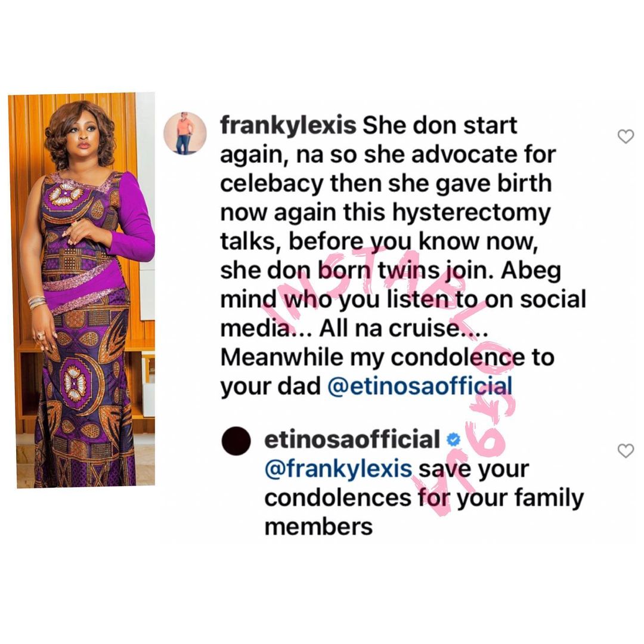The height and width of the screenshot is (644, 644).
Task: Click the 'condolences for your family' reply line
Action: point(424,499)
